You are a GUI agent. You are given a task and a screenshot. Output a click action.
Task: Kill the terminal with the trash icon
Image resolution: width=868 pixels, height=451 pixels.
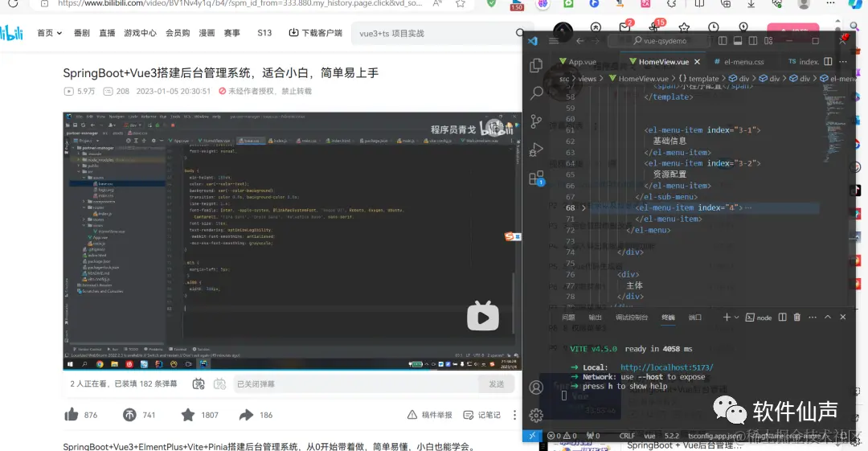(x=797, y=317)
